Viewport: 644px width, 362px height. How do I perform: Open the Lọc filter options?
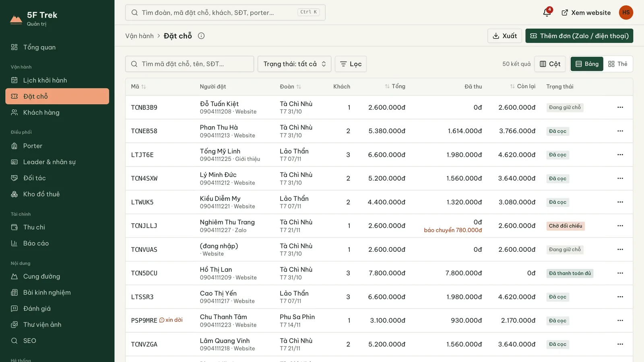(x=351, y=64)
